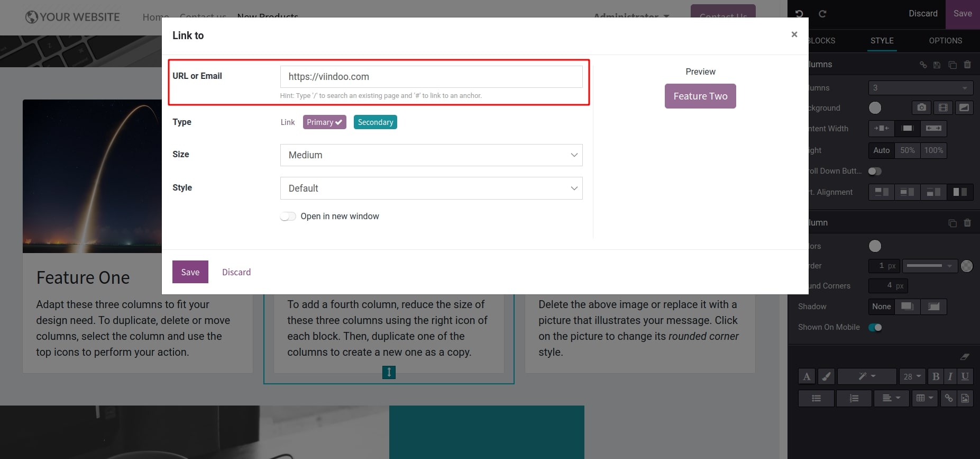The width and height of the screenshot is (980, 459).
Task: Enable Open in new window toggle
Action: [x=288, y=217]
